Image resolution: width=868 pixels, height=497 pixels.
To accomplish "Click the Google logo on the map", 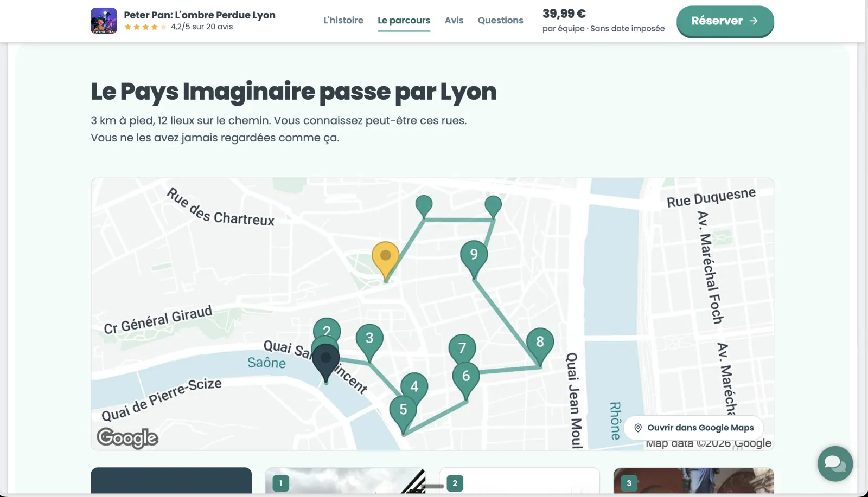I will pyautogui.click(x=127, y=437).
